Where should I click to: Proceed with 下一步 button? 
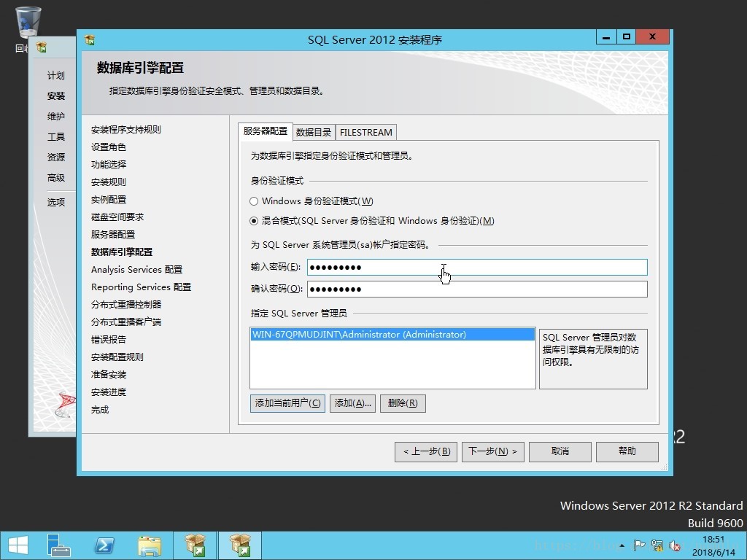click(492, 451)
